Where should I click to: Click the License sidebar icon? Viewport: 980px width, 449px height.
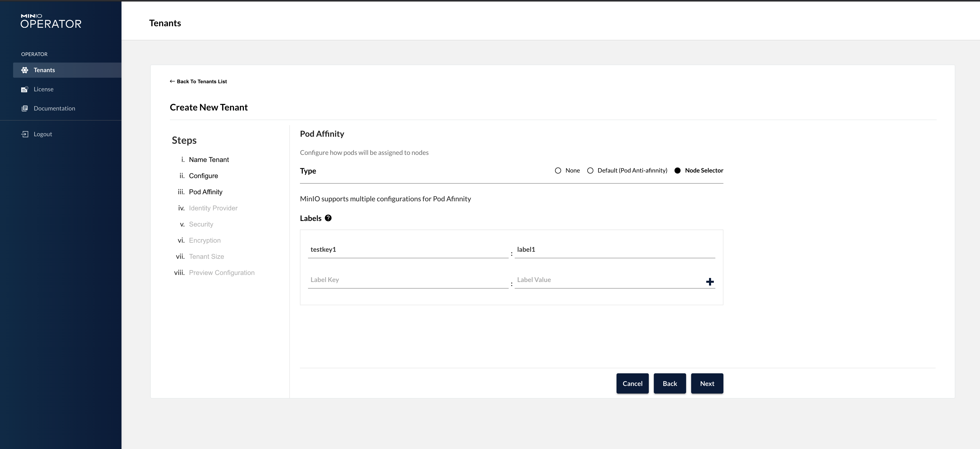pos(25,89)
